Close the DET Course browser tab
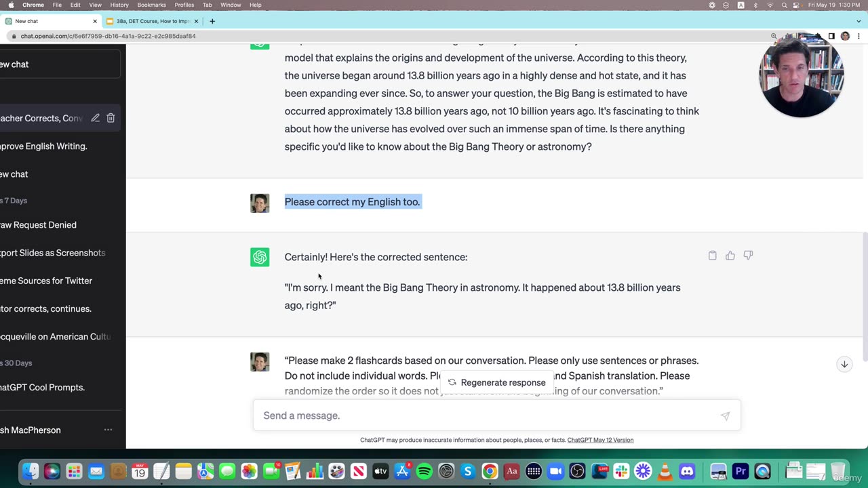 click(196, 21)
